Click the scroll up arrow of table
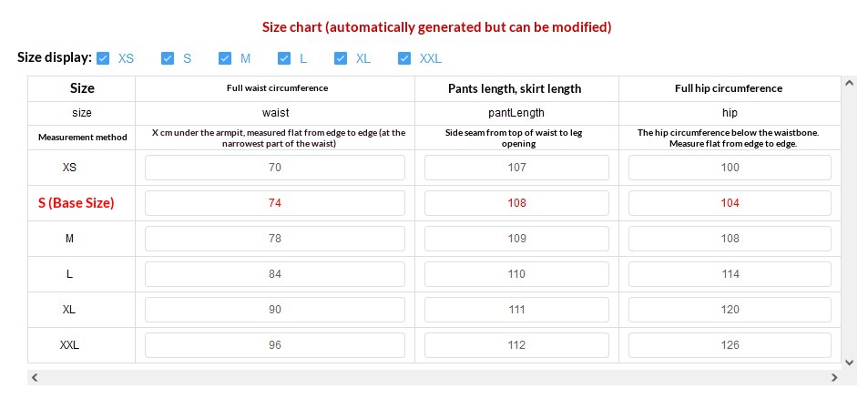The image size is (868, 409). tap(849, 83)
